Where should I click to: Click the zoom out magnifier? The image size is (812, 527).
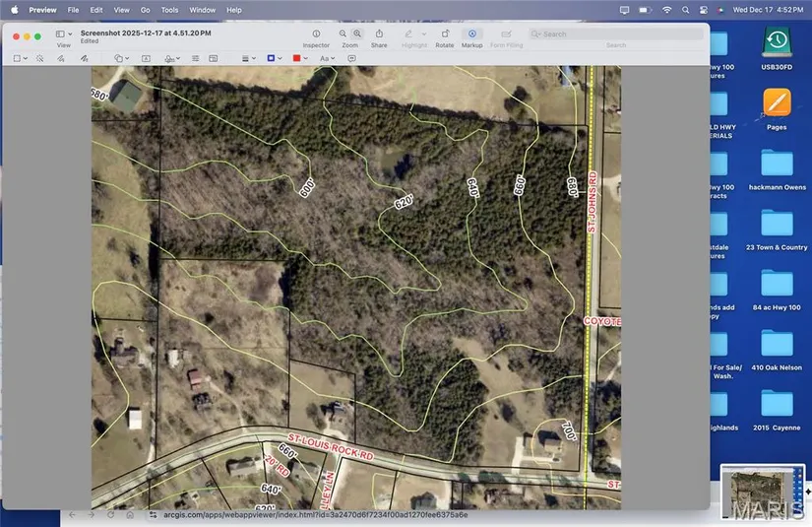[343, 33]
